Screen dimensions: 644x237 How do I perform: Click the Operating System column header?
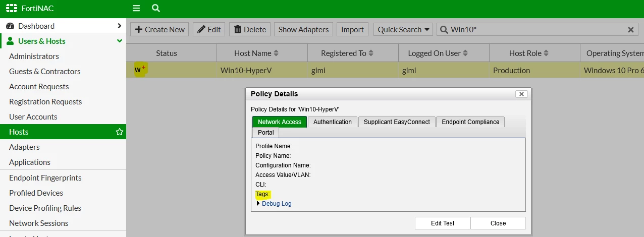coord(612,53)
